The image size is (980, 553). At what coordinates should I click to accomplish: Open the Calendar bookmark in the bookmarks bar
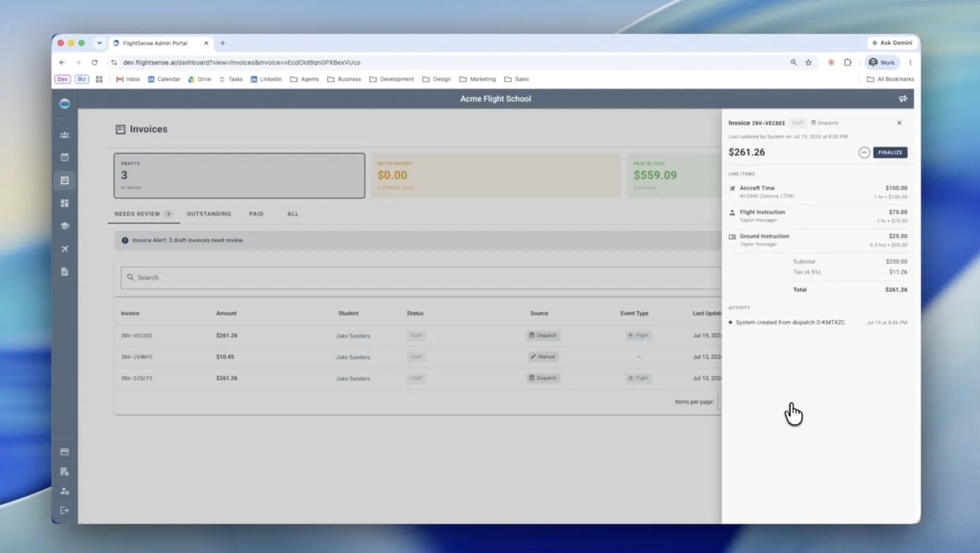(x=164, y=79)
